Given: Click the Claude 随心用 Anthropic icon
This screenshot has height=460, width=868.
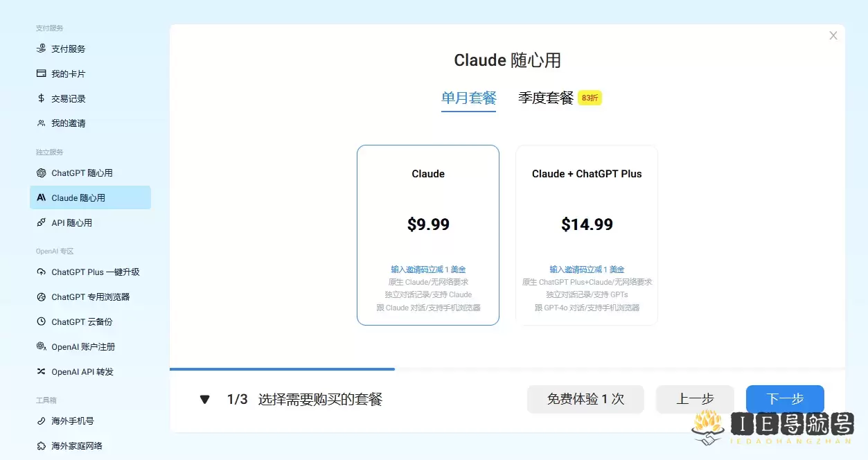Looking at the screenshot, I should point(42,197).
